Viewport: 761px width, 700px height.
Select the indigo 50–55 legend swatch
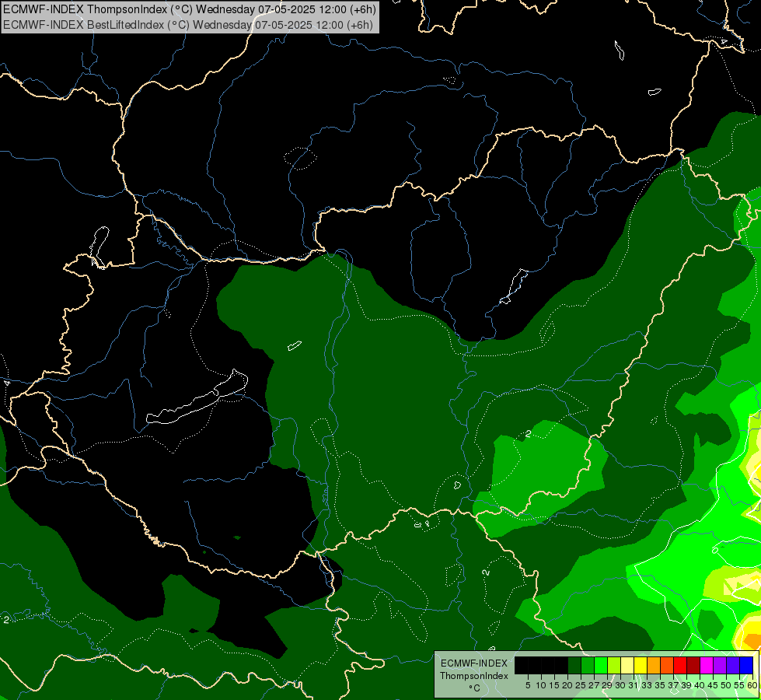[x=733, y=665]
